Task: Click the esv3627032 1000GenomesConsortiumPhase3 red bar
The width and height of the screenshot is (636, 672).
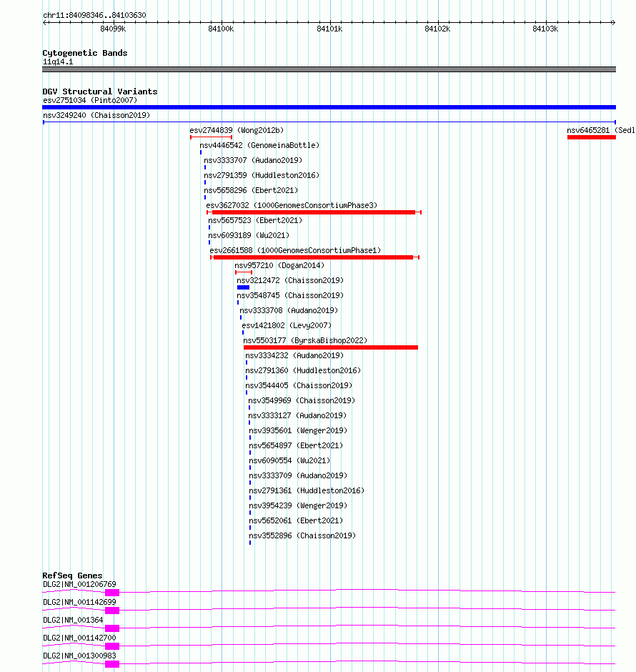Action: click(x=314, y=212)
